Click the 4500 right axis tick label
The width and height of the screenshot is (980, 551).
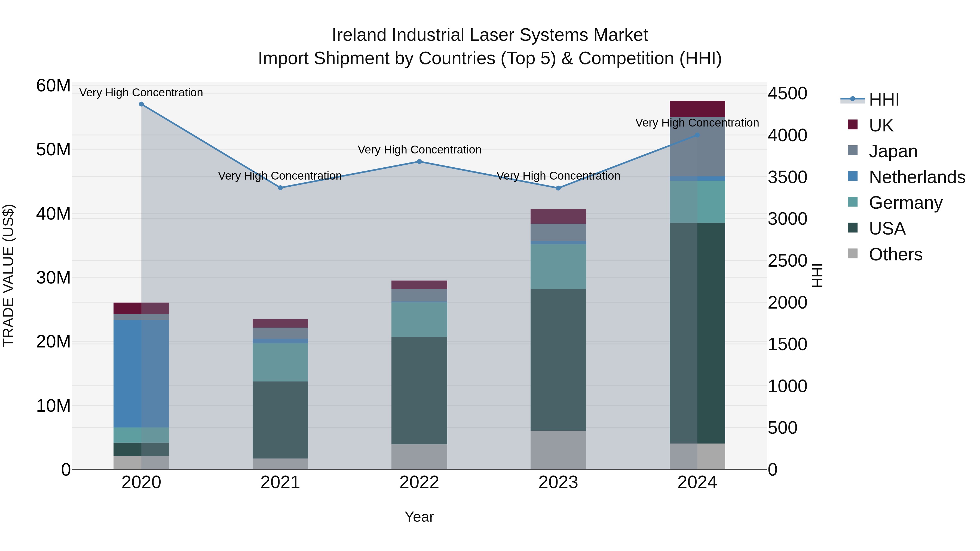(788, 94)
